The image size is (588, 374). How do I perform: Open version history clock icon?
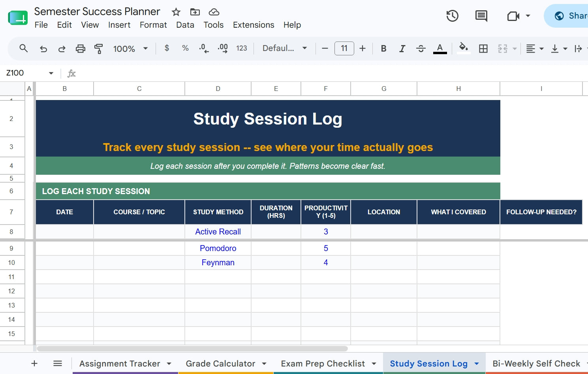click(x=452, y=16)
